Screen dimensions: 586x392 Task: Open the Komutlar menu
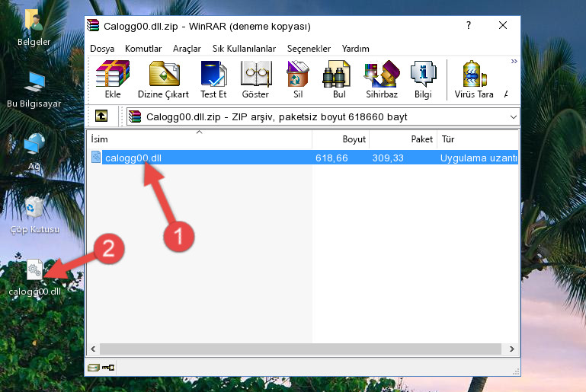click(143, 49)
